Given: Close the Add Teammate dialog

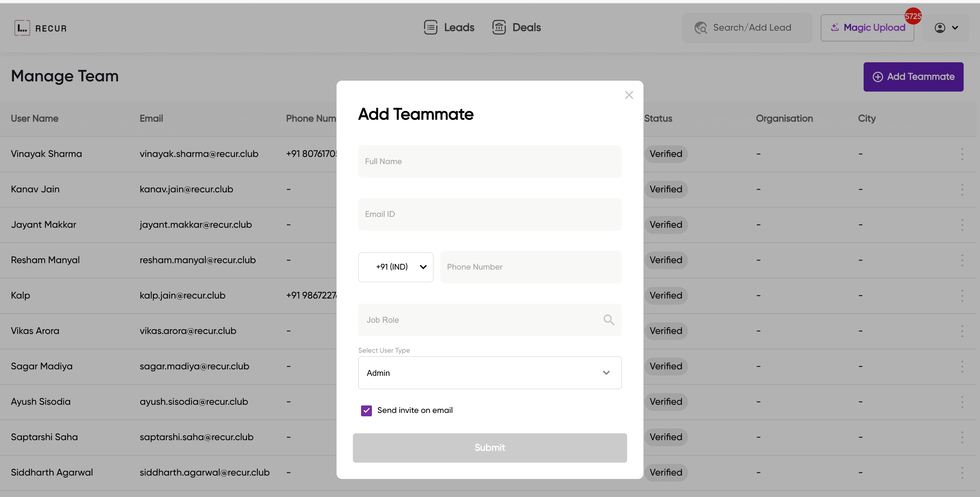Looking at the screenshot, I should coord(629,95).
